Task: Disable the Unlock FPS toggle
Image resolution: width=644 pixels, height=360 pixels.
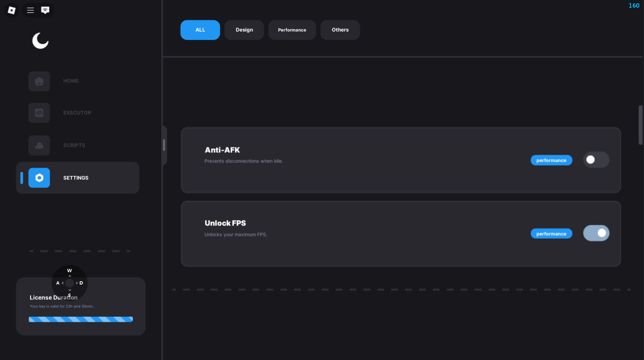Action: 596,233
